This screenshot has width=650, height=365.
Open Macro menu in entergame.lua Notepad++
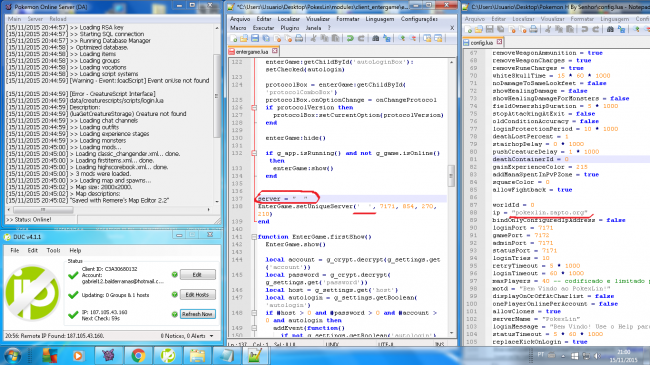[x=238, y=28]
